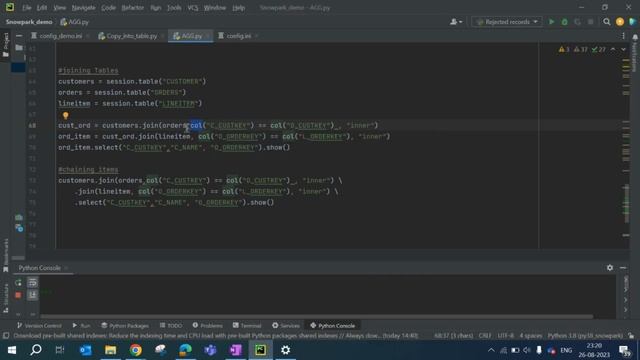Open Windows Start menu
This screenshot has width=640, height=360.
12,350
